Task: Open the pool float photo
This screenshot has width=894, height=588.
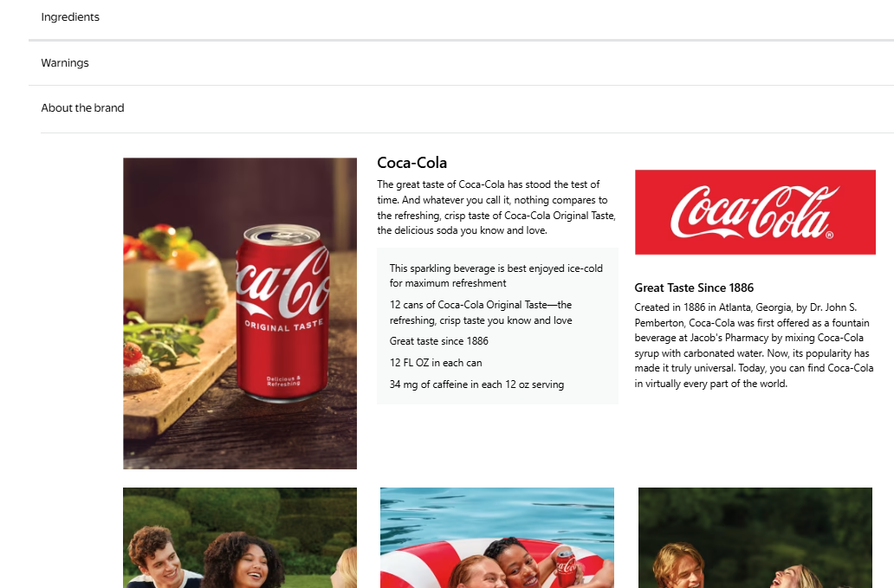Action: pos(496,538)
